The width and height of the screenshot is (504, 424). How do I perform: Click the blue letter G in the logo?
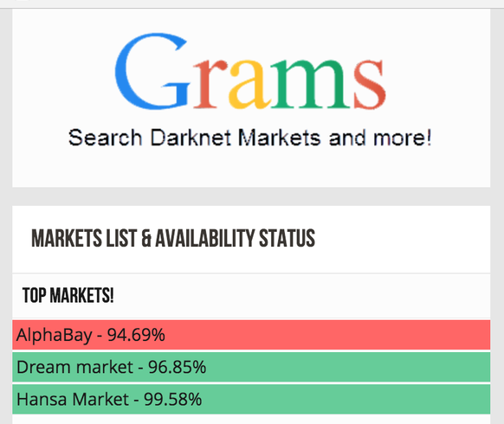pos(152,71)
